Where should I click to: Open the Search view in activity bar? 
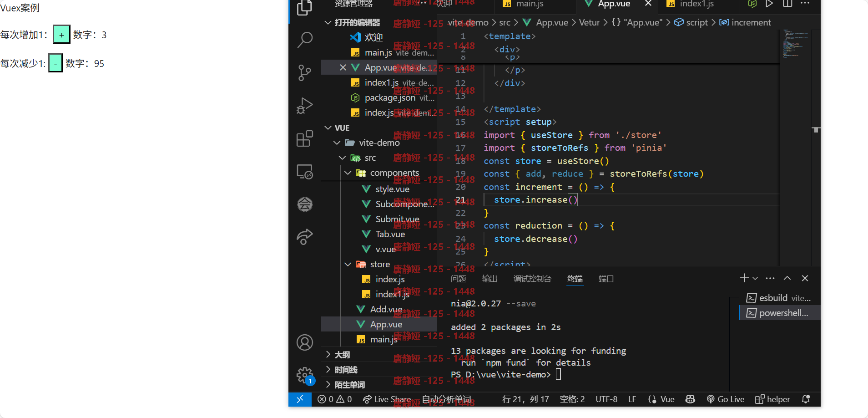[x=304, y=40]
